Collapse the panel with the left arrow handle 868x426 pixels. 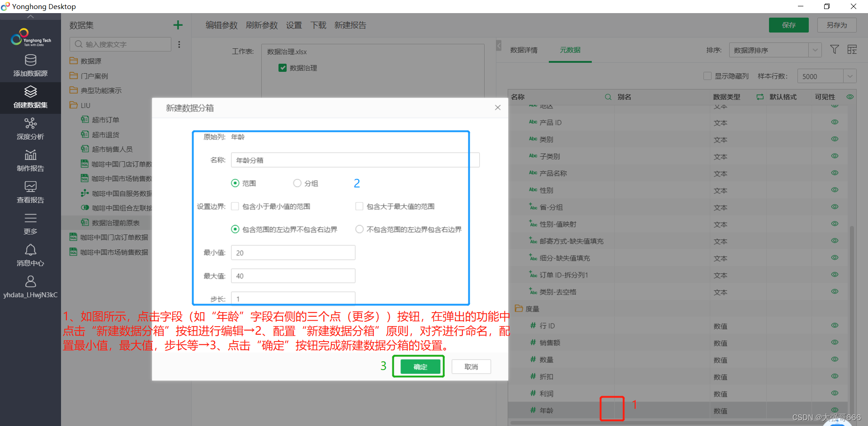499,45
